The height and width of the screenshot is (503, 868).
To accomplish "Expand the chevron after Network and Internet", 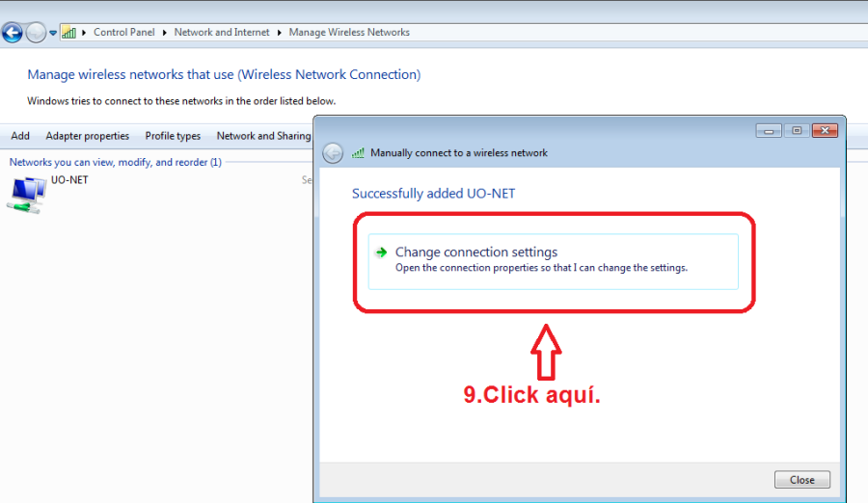I will [x=280, y=32].
